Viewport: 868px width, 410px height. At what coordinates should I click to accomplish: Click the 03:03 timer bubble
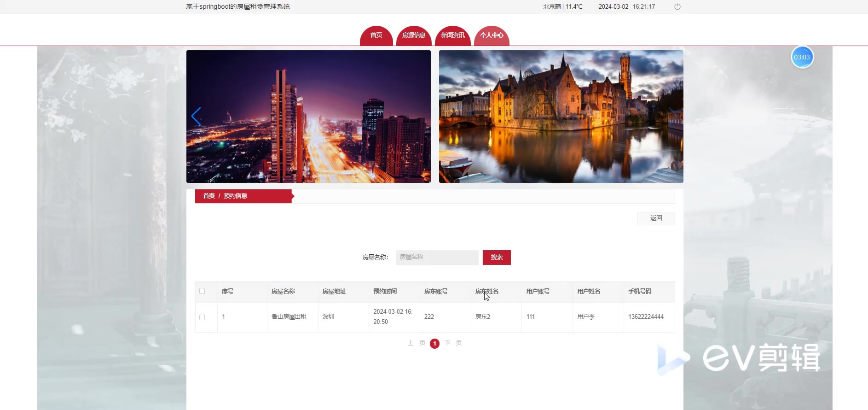802,57
